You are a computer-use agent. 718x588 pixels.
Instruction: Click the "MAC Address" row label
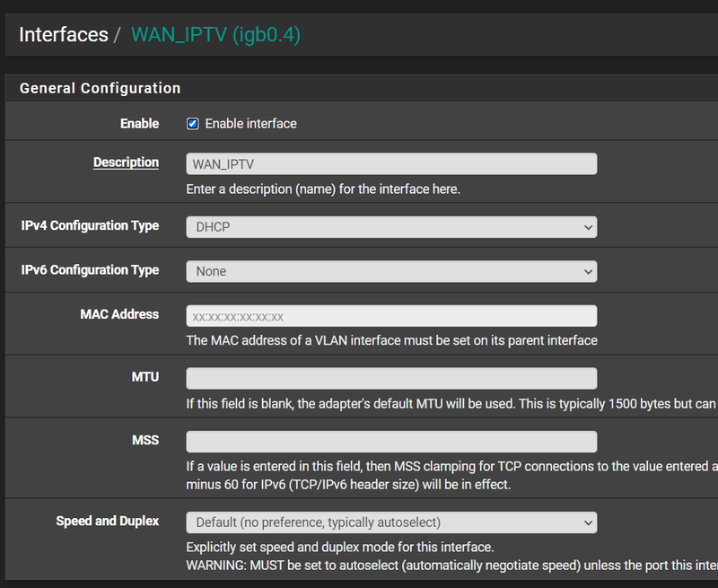119,314
